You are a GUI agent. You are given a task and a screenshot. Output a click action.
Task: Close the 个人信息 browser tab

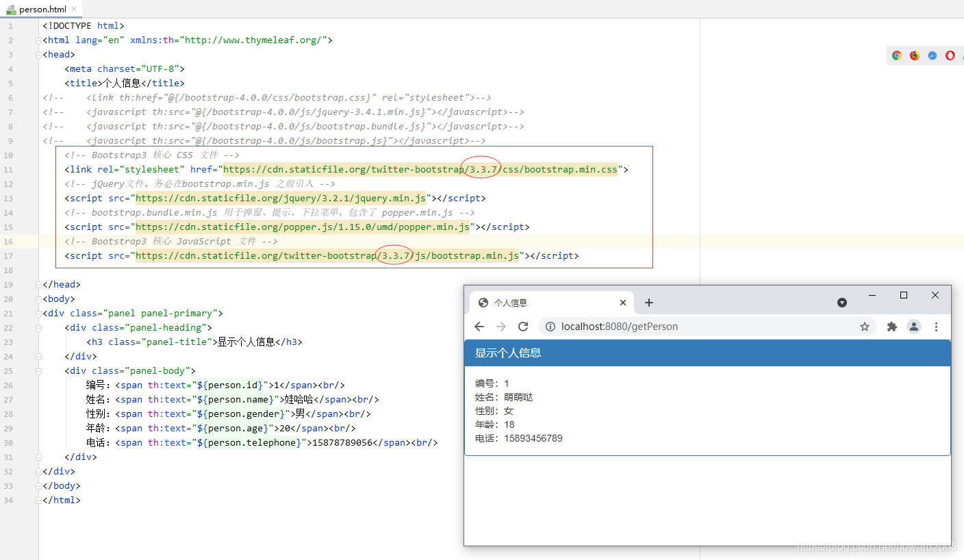coord(622,303)
